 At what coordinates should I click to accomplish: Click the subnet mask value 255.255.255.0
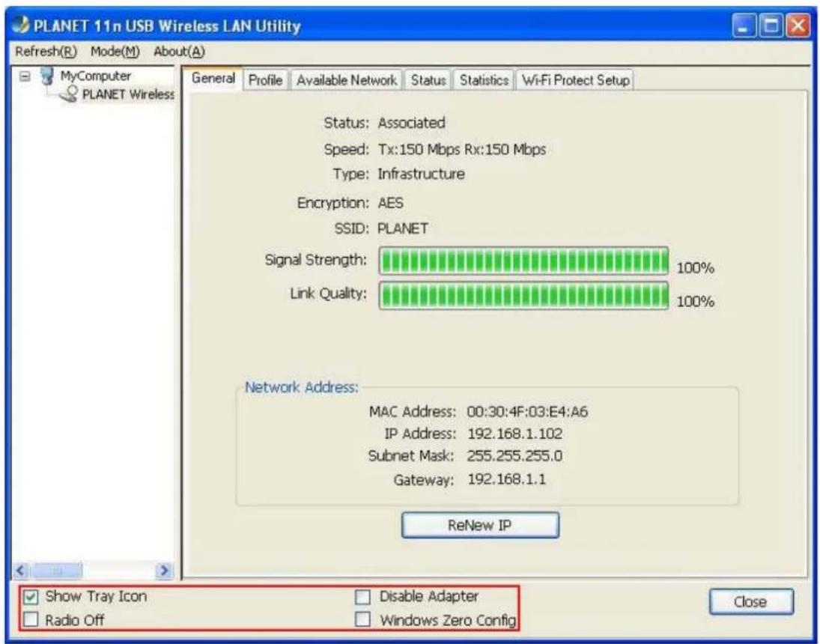514,455
